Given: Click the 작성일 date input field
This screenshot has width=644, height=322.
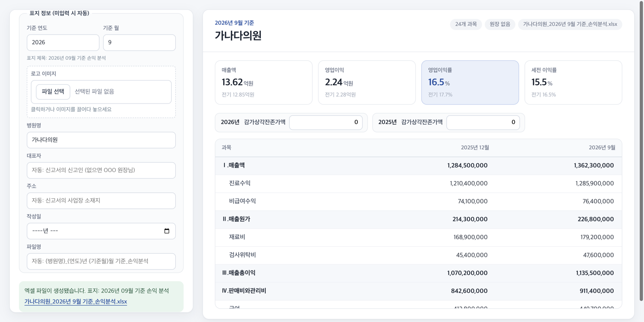Looking at the screenshot, I should tap(101, 231).
